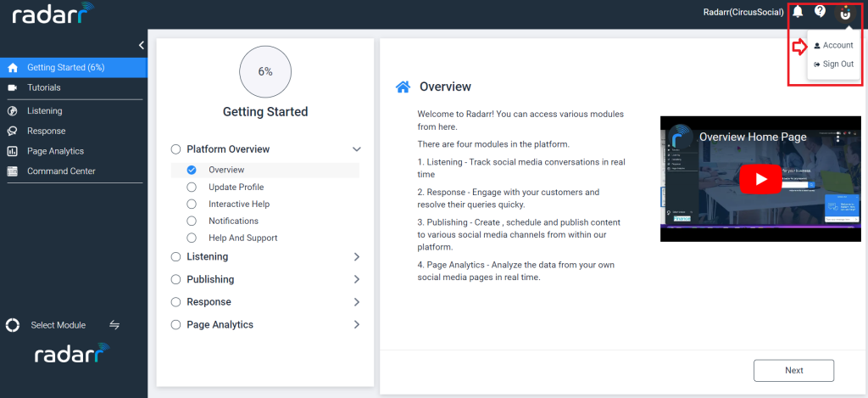Click the Next button

click(793, 370)
